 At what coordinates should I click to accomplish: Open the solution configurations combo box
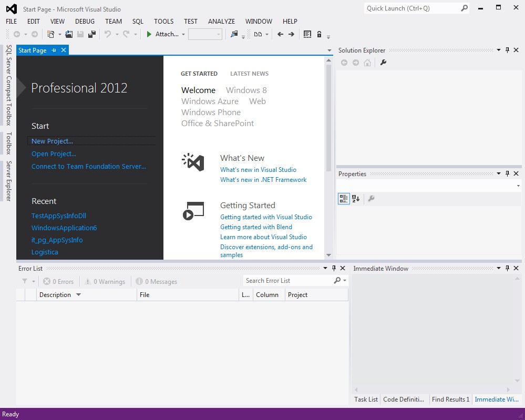tap(205, 34)
